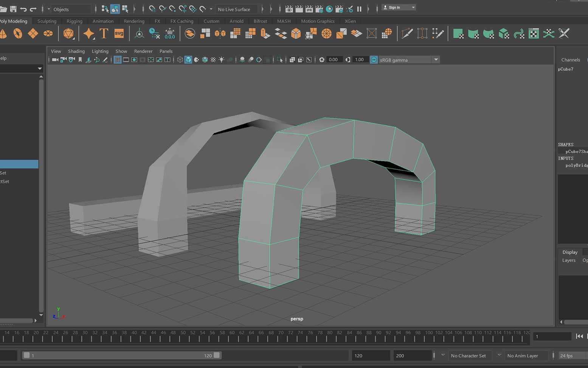Click the Layers link in Display panel
The image size is (588, 368).
pos(568,260)
